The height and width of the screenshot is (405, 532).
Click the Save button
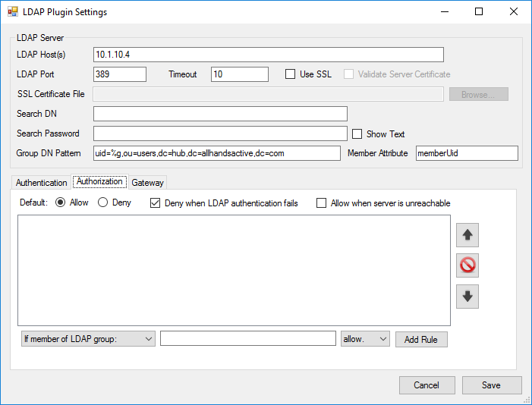click(x=492, y=385)
